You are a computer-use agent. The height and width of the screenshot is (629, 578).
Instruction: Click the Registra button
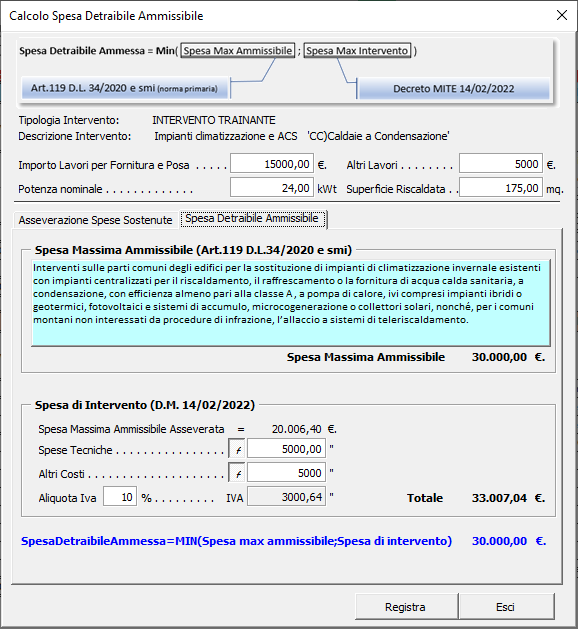click(406, 607)
